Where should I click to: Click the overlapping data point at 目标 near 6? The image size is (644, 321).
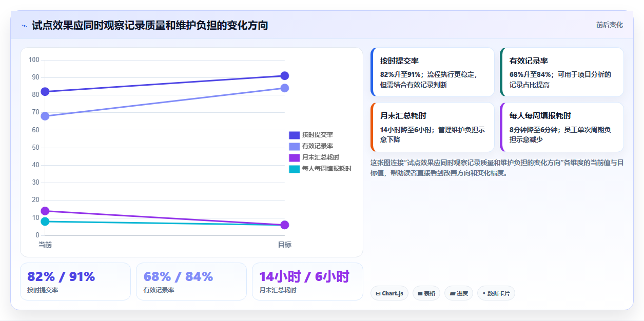point(285,225)
